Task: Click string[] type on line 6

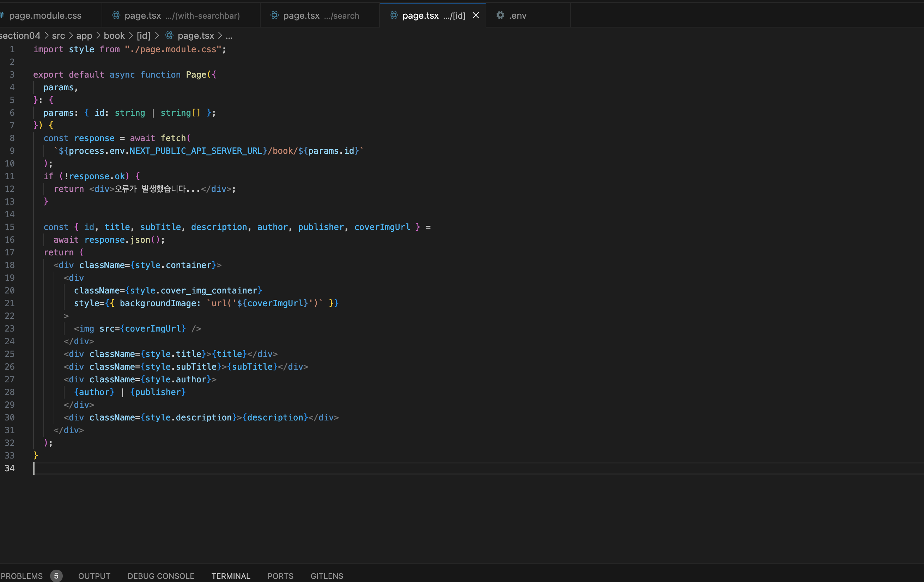Action: (x=180, y=113)
